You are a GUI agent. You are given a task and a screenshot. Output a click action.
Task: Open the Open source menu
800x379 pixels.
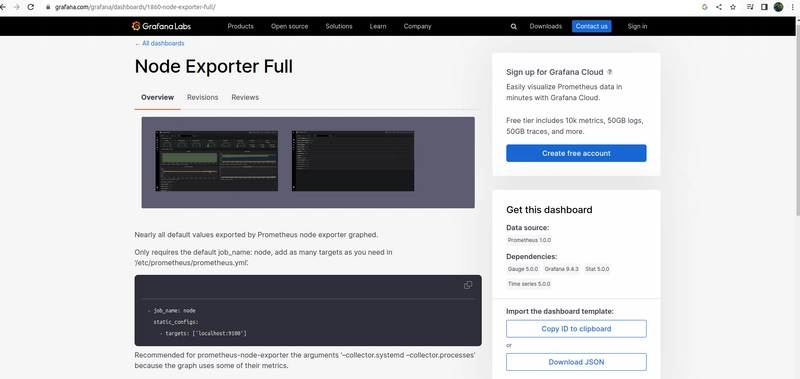[289, 27]
